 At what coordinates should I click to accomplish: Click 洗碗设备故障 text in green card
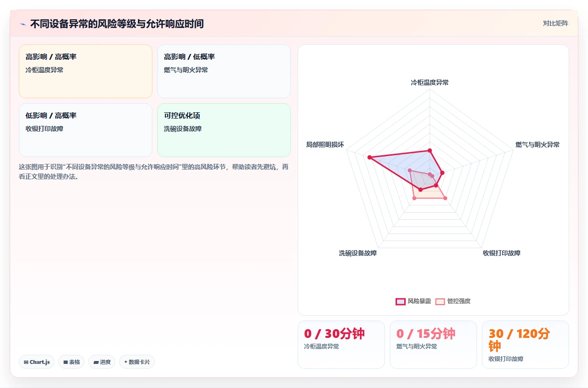click(x=183, y=129)
